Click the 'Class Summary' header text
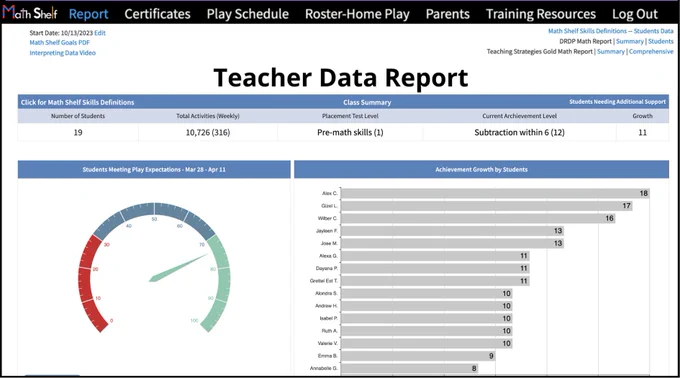This screenshot has height=378, width=680. (367, 102)
